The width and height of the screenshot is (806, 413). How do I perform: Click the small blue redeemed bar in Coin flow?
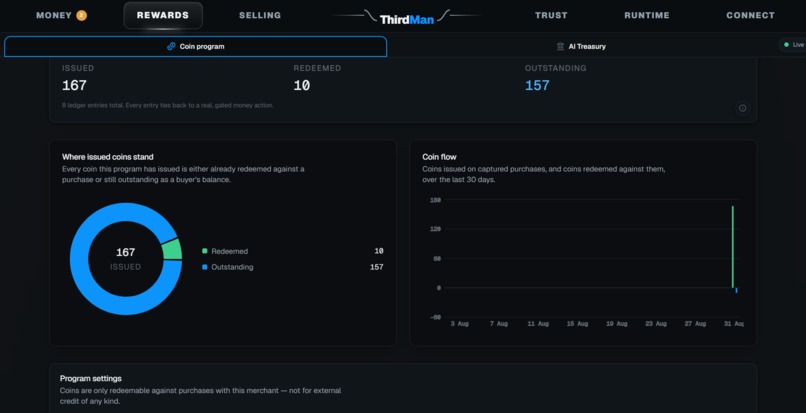tap(736, 291)
